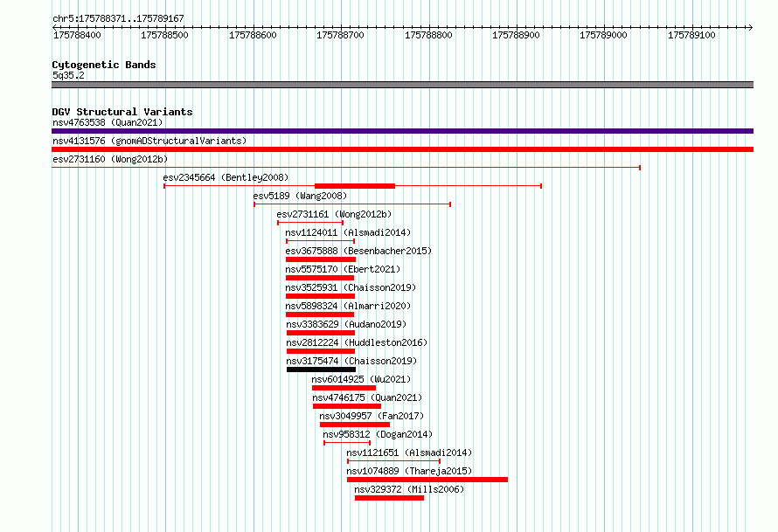This screenshot has width=778, height=532.
Task: Click nsv4746175 (Quan2021) label
Action: click(x=367, y=397)
